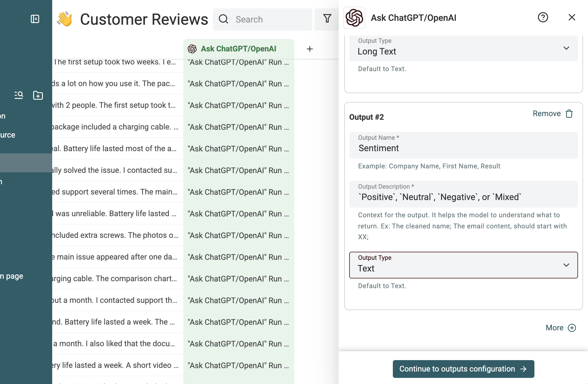The image size is (588, 384).
Task: Select row 'e main issue appeared after one da...'
Action: 118,257
